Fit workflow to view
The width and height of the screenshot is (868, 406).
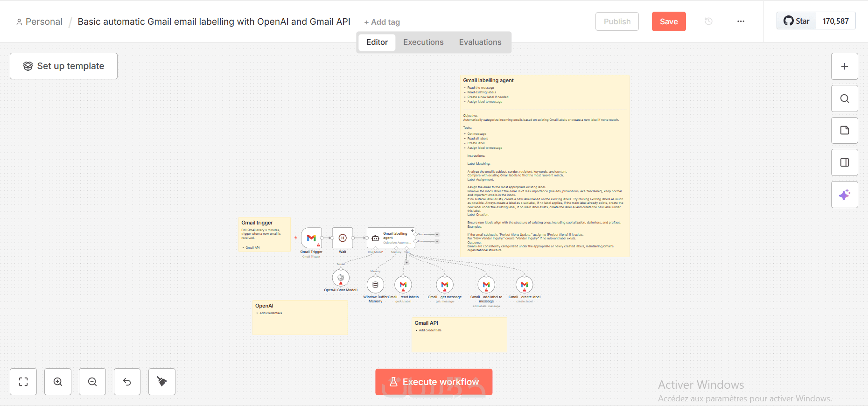23,382
